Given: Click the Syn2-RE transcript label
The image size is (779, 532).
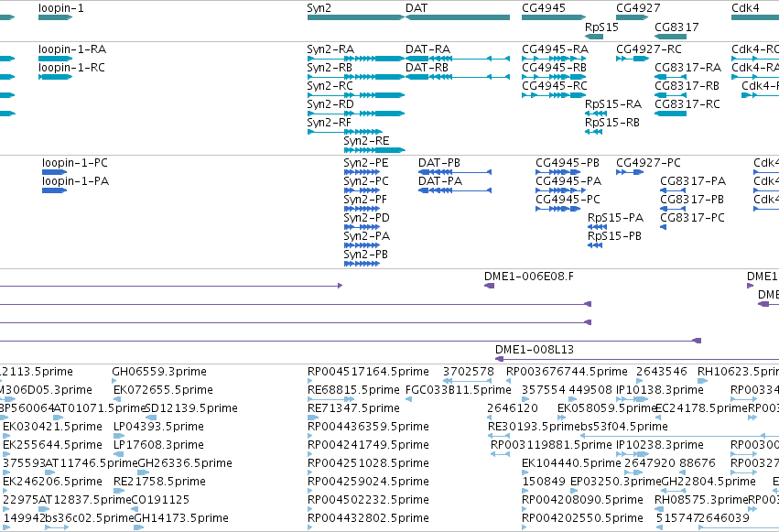Looking at the screenshot, I should [x=366, y=141].
